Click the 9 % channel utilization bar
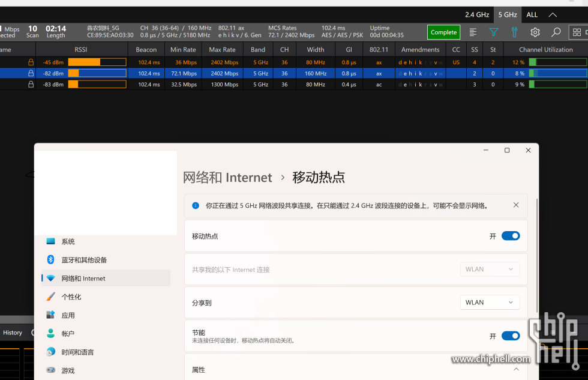The width and height of the screenshot is (588, 380). click(x=558, y=85)
